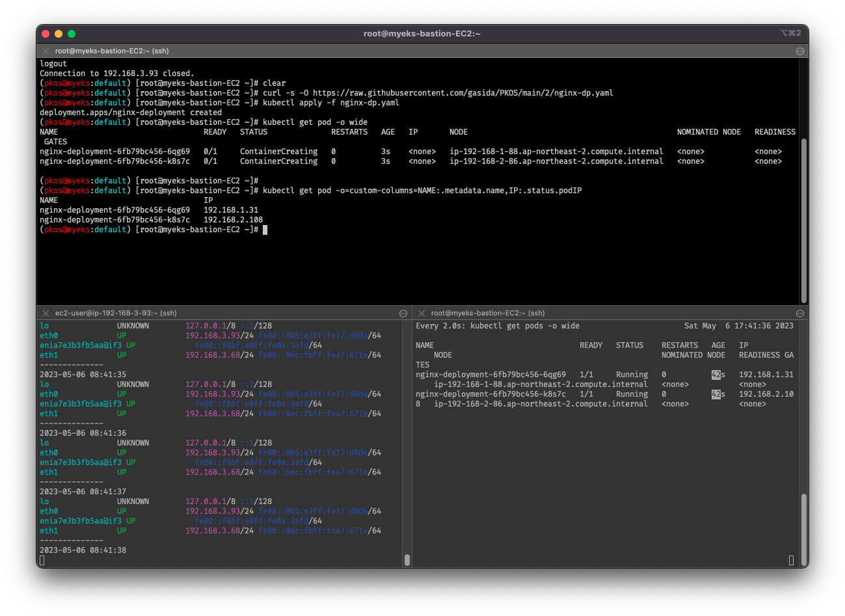The width and height of the screenshot is (845, 616).
Task: Click the 'logout' line in the top pane
Action: pos(53,64)
